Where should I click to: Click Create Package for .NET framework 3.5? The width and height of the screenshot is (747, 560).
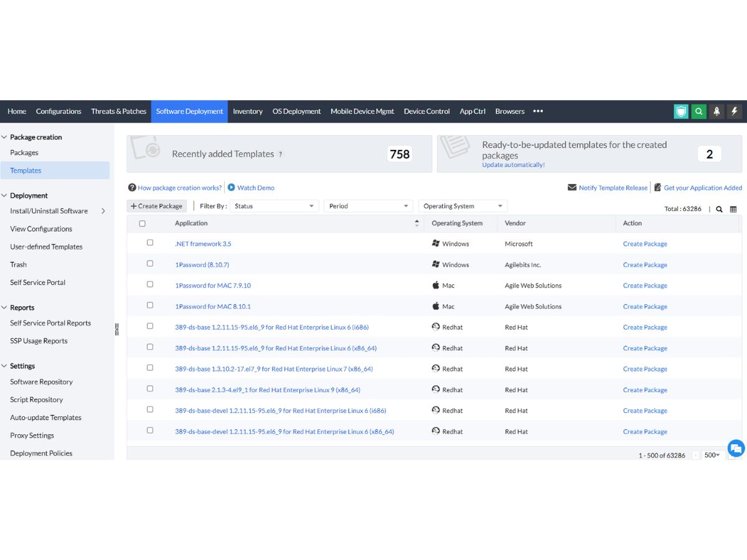tap(645, 244)
